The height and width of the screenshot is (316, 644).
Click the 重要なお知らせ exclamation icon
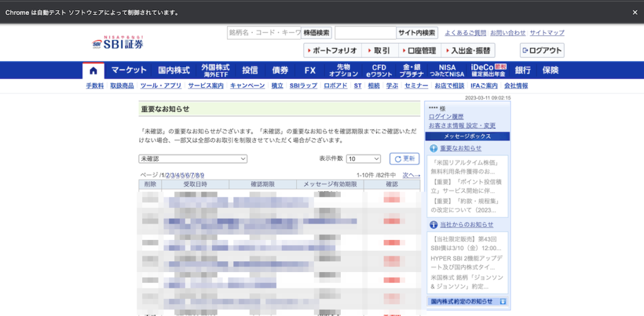pyautogui.click(x=433, y=148)
